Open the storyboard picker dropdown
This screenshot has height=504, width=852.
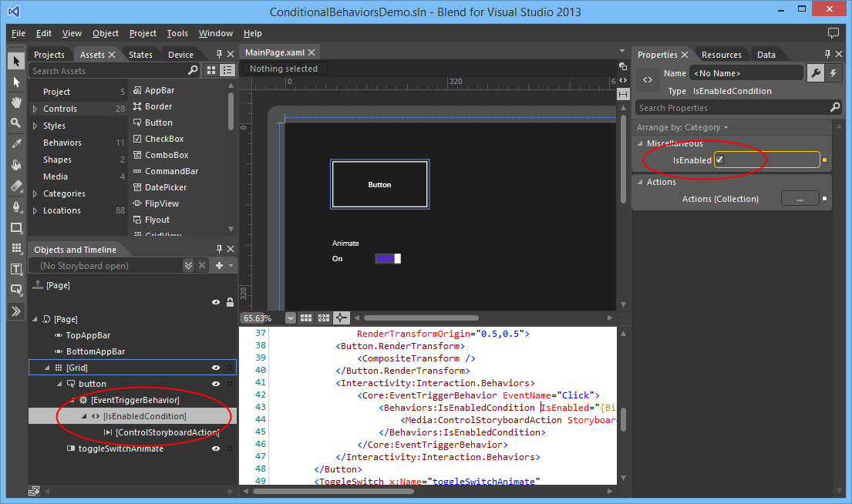[x=188, y=266]
